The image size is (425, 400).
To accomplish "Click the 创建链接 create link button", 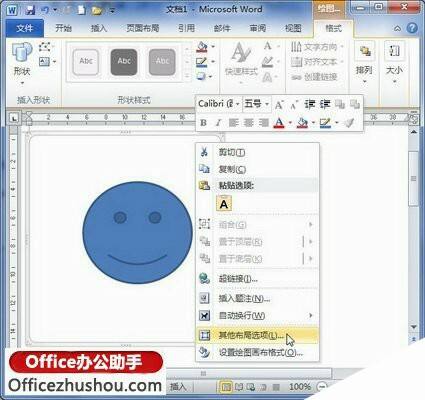I will click(314, 77).
